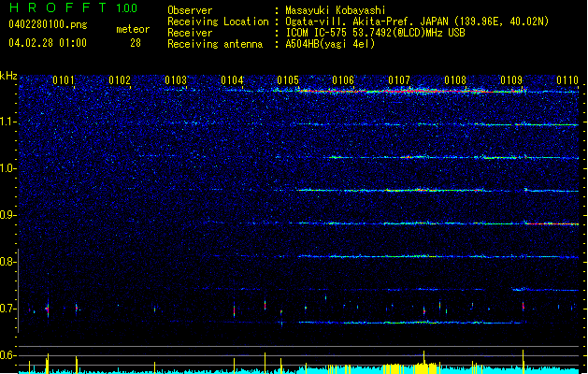588x374 pixels.
Task: Click receiver value ICOM IC-575 53.7492 MHz USB
Action: (x=375, y=33)
